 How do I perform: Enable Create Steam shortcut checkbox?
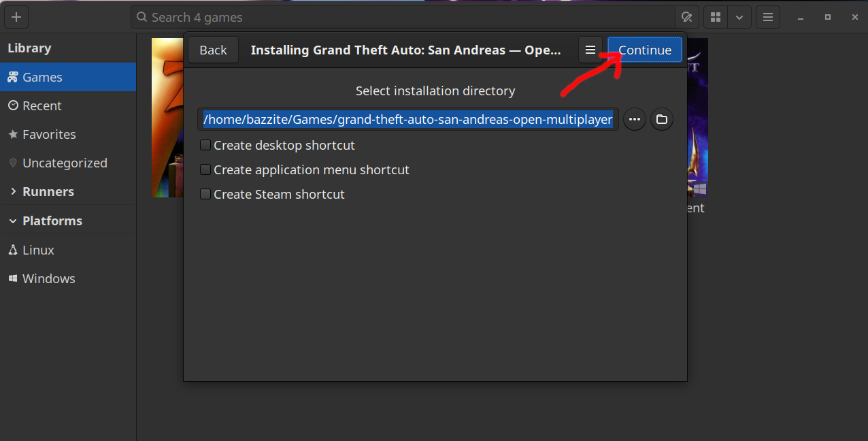pos(205,194)
